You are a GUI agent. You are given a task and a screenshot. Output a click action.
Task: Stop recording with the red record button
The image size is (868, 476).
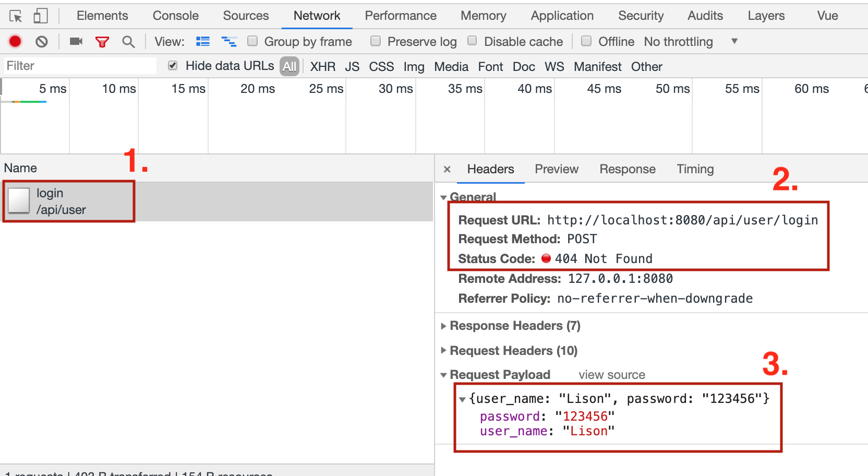click(x=15, y=41)
